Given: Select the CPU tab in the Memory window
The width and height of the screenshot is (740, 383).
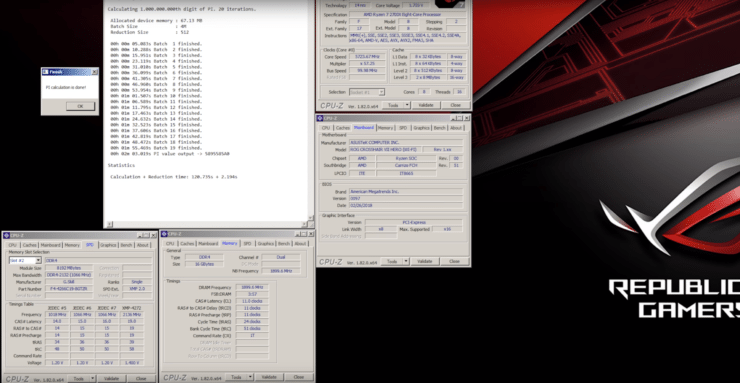Looking at the screenshot, I should [x=170, y=244].
